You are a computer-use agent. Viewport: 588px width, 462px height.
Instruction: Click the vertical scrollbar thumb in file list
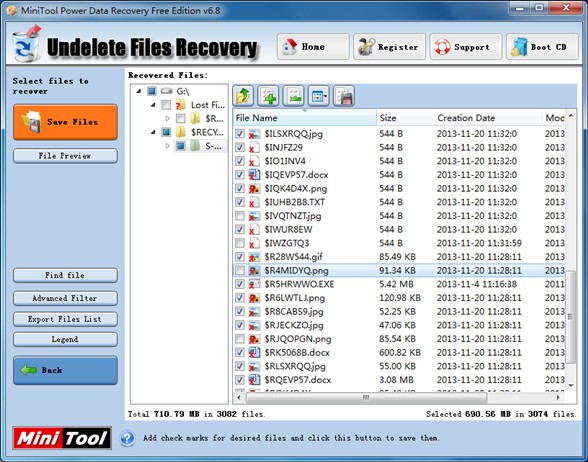[570, 317]
